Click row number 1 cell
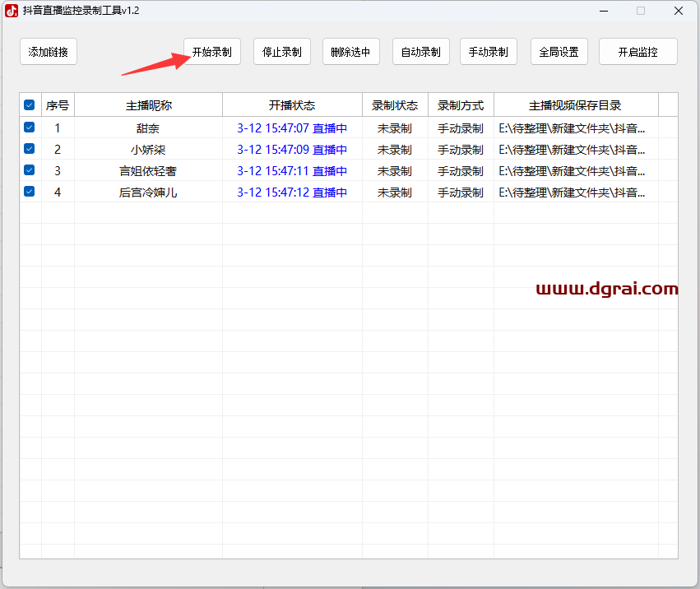 [58, 128]
